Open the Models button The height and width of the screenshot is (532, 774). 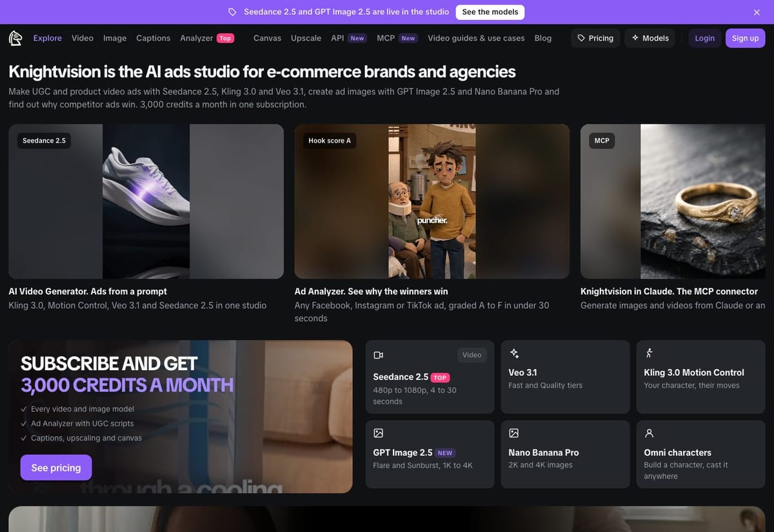click(650, 38)
